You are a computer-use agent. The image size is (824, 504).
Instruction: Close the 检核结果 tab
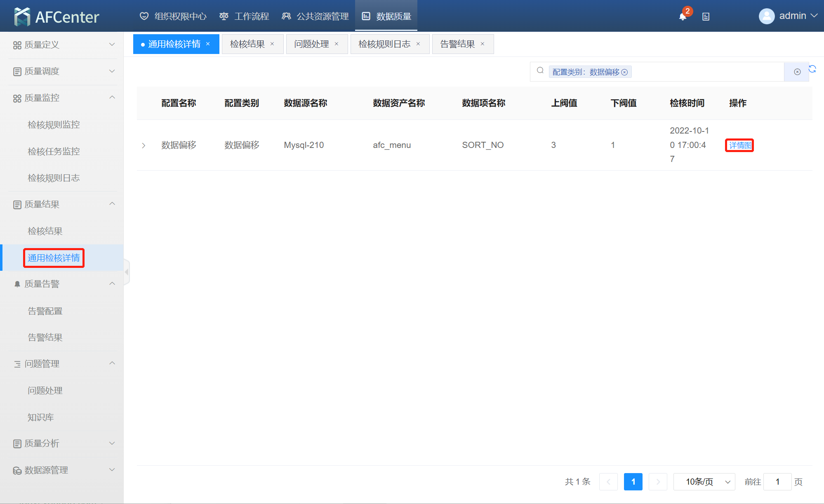point(272,44)
